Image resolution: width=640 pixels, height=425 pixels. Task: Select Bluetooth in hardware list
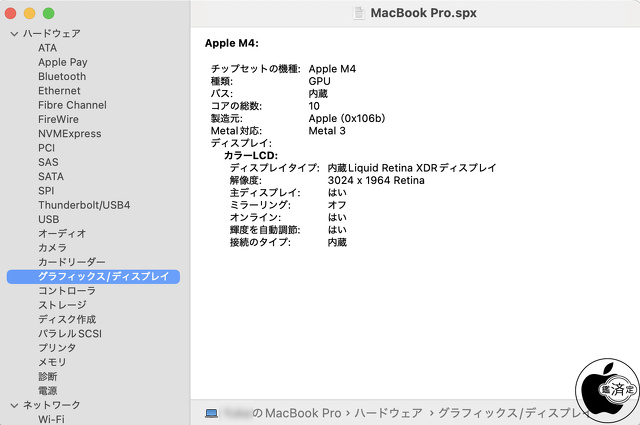point(62,76)
